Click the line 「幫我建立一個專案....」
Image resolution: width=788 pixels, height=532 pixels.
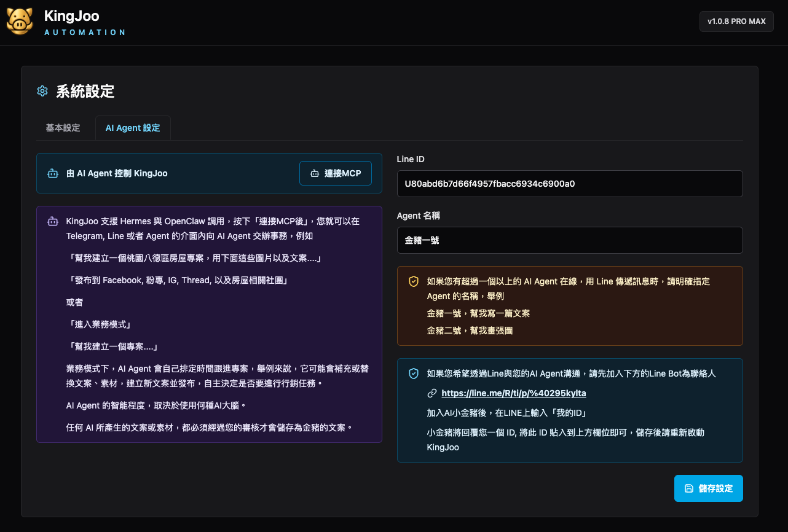coord(112,346)
